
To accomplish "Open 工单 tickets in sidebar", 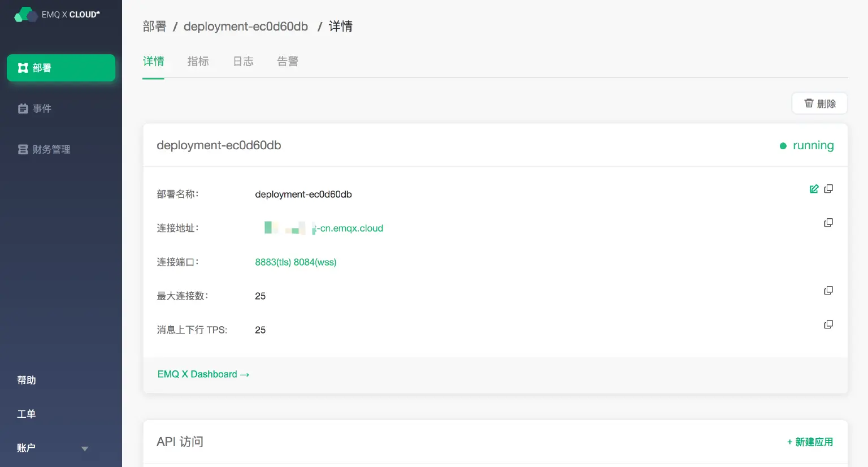I will click(27, 414).
